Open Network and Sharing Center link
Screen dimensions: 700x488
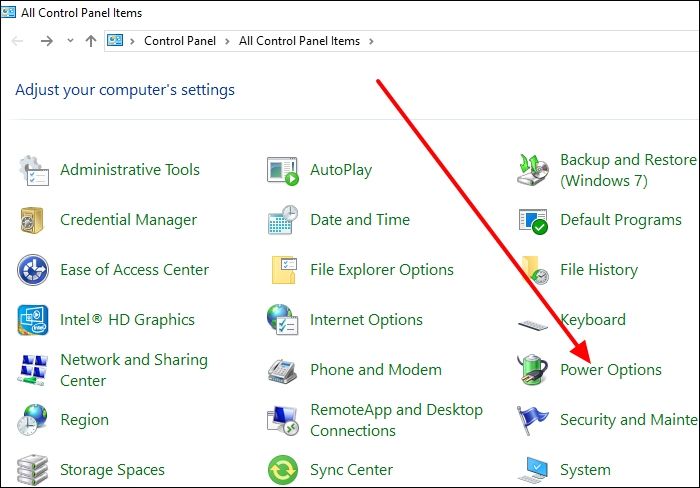134,370
